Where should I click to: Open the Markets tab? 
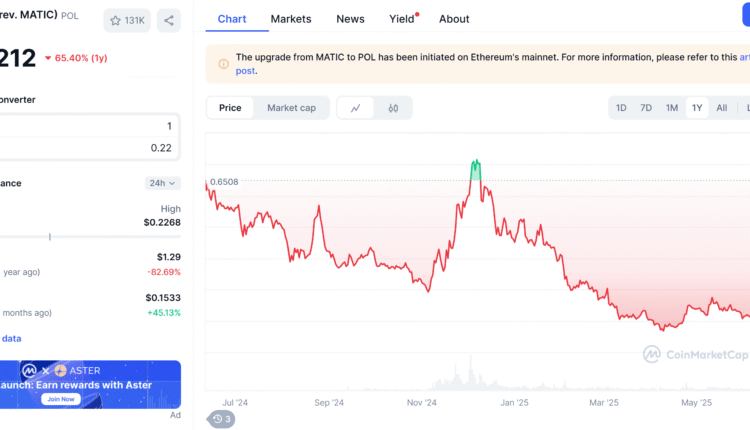(290, 19)
